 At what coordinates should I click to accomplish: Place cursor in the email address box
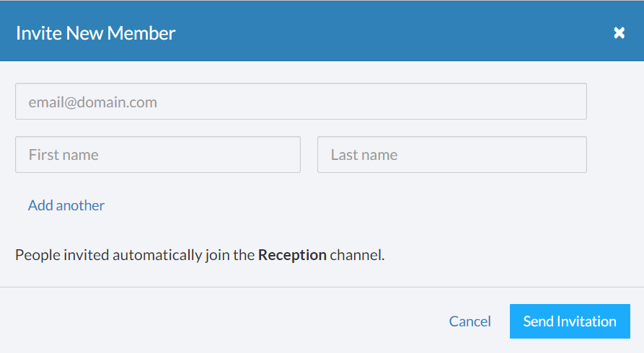pos(300,102)
